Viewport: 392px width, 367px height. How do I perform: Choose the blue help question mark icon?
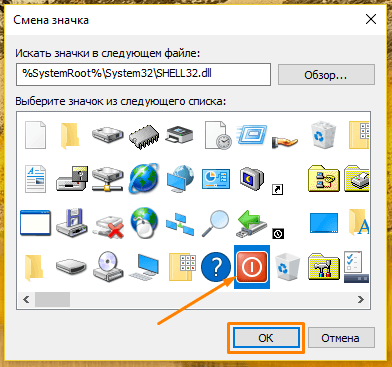[216, 267]
